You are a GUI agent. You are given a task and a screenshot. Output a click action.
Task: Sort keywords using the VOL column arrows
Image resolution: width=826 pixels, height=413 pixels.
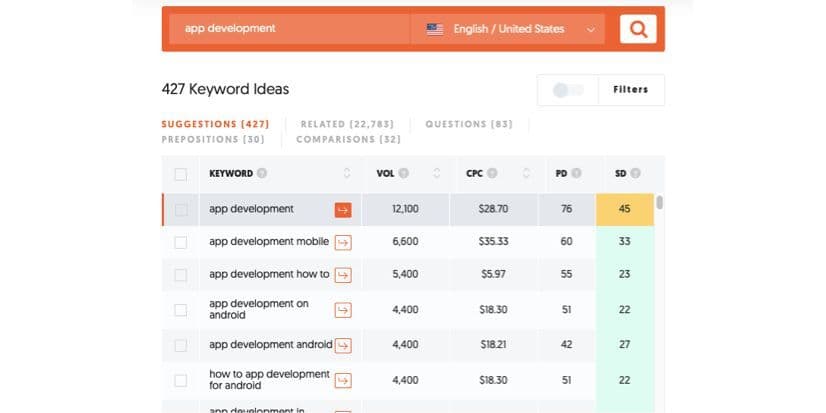coord(436,174)
